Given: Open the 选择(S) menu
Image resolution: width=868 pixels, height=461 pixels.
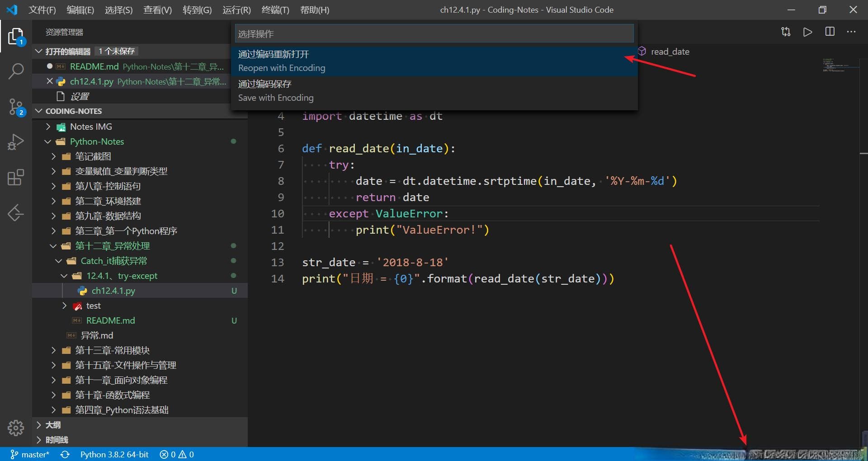Looking at the screenshot, I should click(119, 10).
